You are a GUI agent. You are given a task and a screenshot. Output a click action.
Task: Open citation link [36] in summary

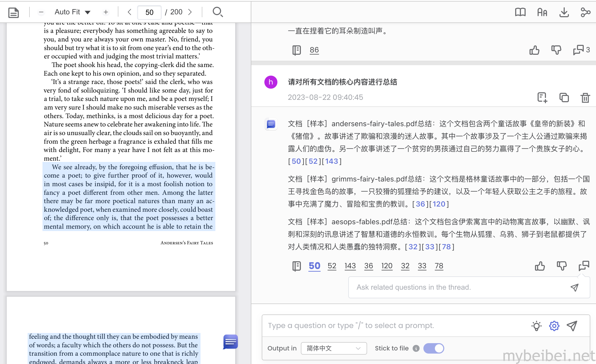(420, 204)
